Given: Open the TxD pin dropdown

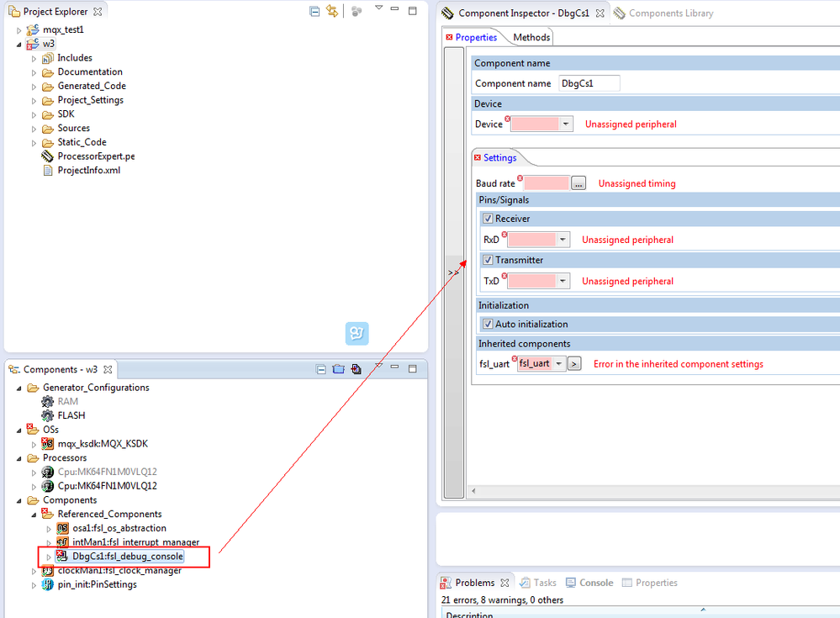Looking at the screenshot, I should (x=563, y=281).
